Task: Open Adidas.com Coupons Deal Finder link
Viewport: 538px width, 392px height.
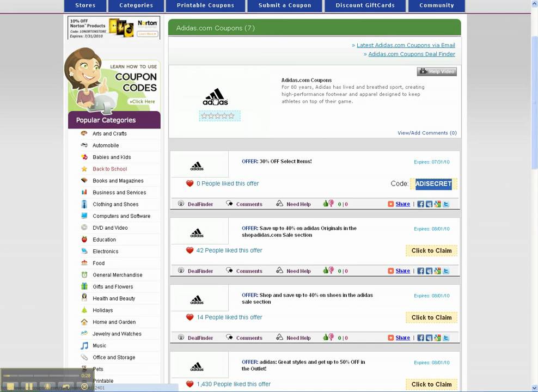Action: point(412,54)
